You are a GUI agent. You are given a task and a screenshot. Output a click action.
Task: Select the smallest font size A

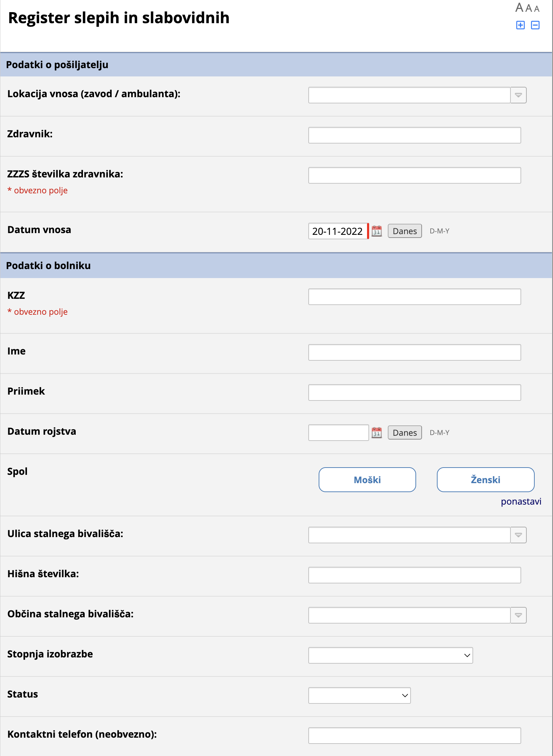point(537,9)
